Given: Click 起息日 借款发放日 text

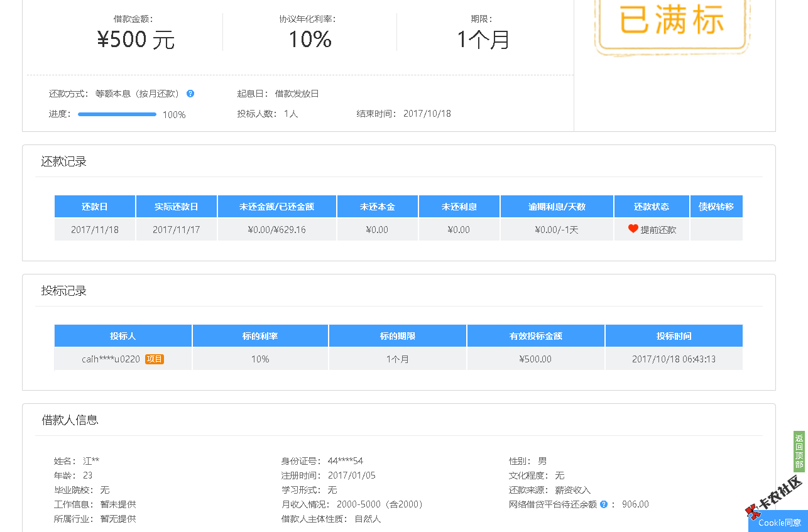Looking at the screenshot, I should (278, 94).
